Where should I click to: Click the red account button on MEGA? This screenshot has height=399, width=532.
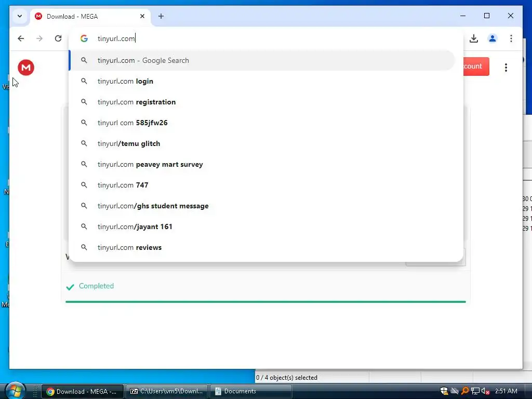tap(476, 66)
